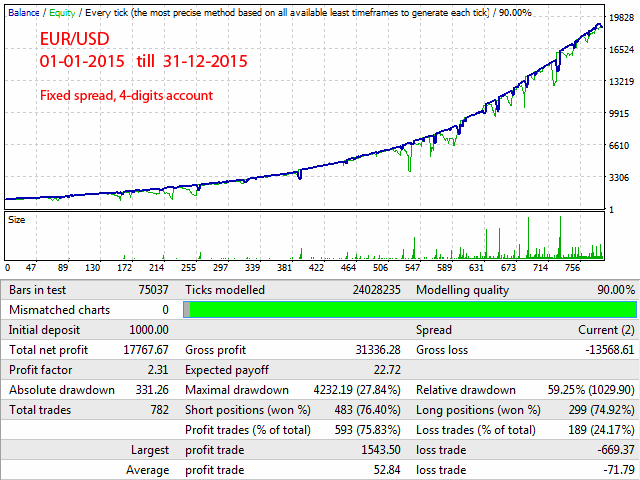This screenshot has width=640, height=480.
Task: Select the Gross loss value -13568.61
Action: 606,350
